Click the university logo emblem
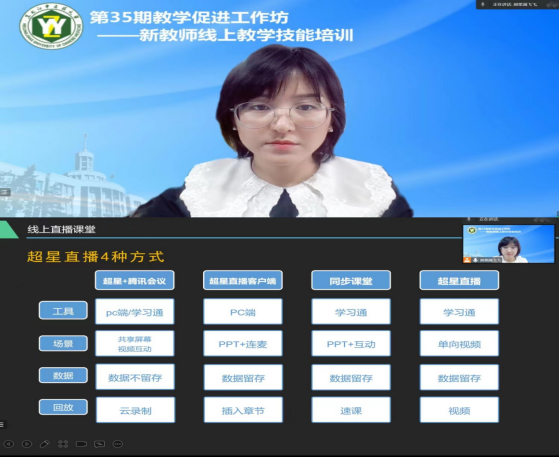Viewport: 560px width, 458px height. click(51, 26)
